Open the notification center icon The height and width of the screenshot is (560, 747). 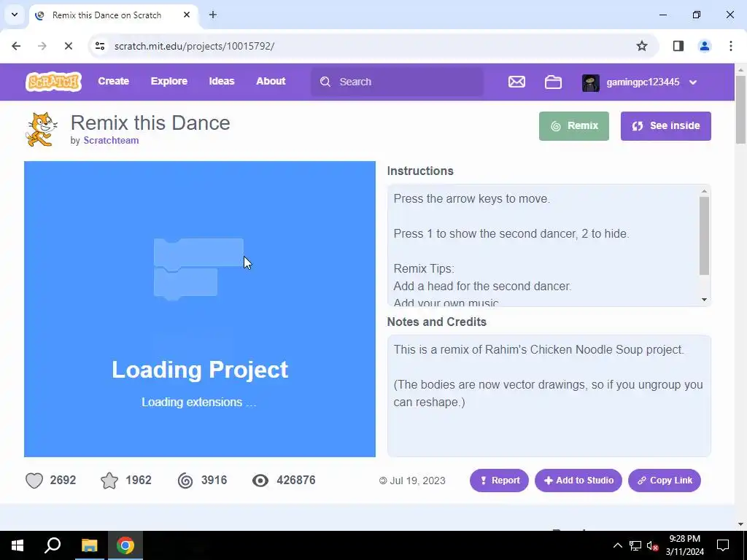(723, 545)
